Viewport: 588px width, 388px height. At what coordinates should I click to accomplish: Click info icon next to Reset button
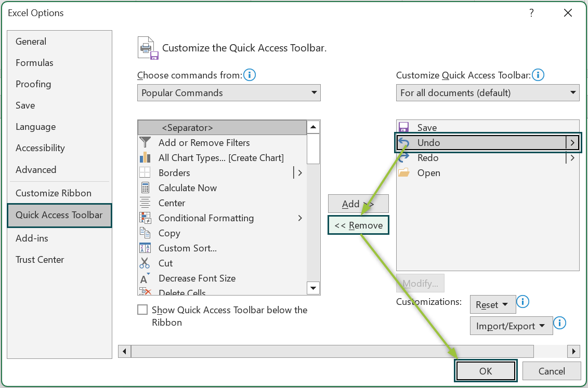(522, 301)
